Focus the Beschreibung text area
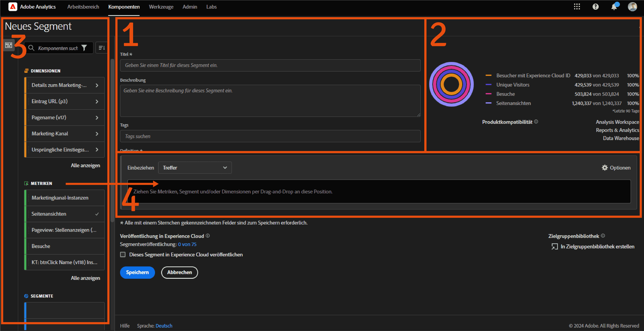The image size is (644, 331). click(270, 101)
